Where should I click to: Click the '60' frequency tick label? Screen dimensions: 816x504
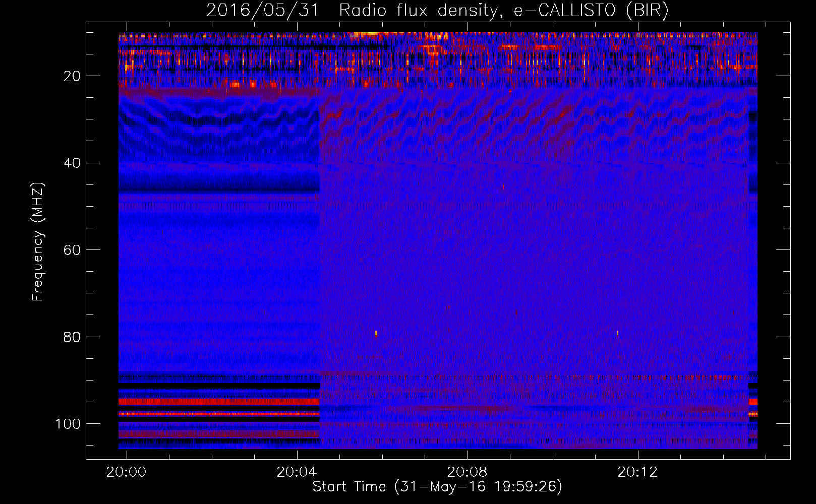[x=72, y=250]
